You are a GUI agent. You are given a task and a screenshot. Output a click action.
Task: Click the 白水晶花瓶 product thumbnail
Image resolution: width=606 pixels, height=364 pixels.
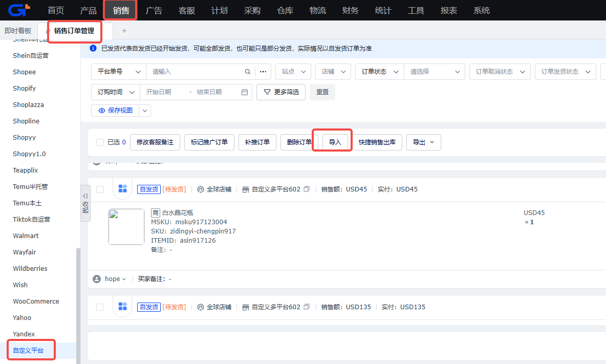[126, 227]
